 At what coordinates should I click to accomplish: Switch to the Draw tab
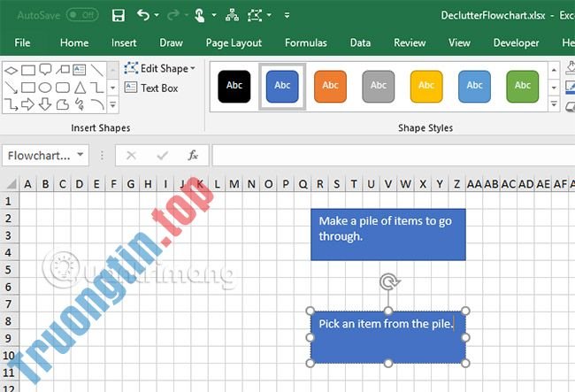point(171,42)
